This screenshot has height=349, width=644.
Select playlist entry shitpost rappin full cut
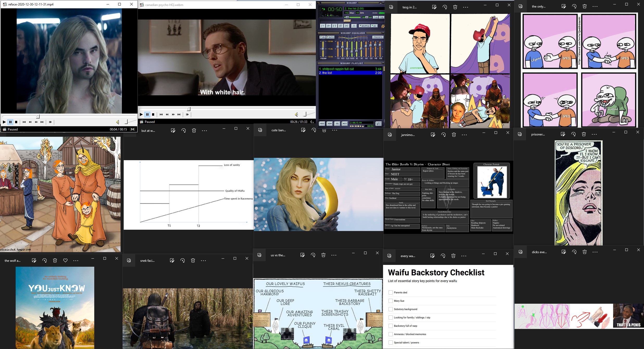point(350,69)
